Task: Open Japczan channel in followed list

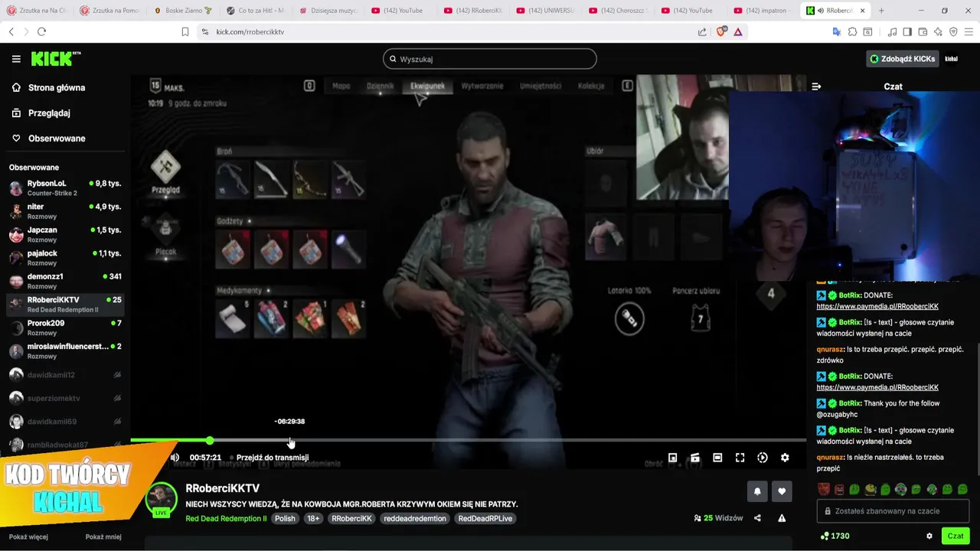Action: [65, 234]
